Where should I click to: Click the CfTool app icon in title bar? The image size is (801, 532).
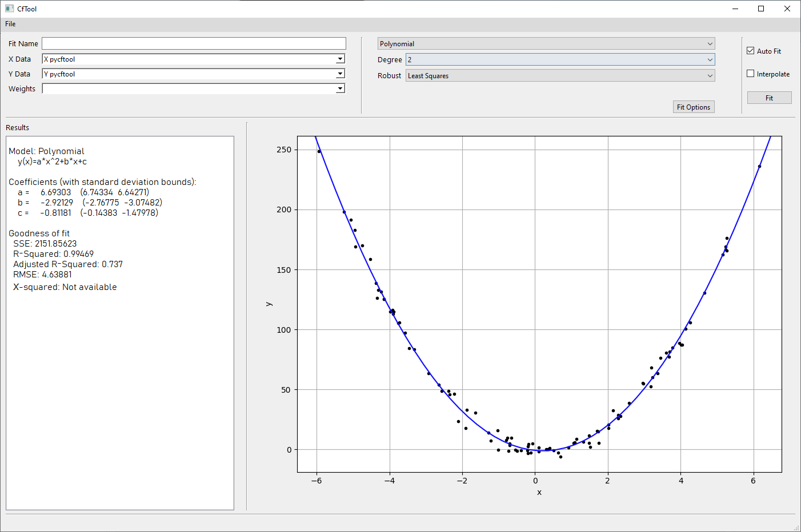click(9, 9)
